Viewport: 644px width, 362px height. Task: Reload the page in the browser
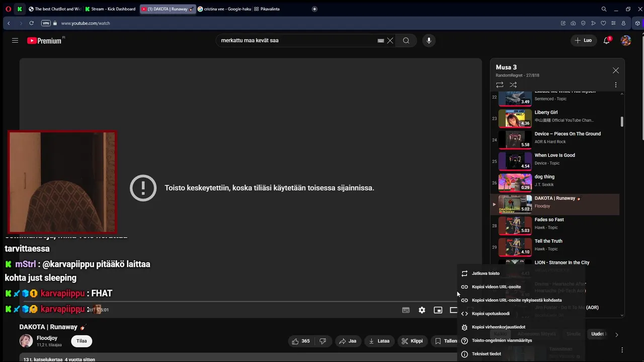31,23
